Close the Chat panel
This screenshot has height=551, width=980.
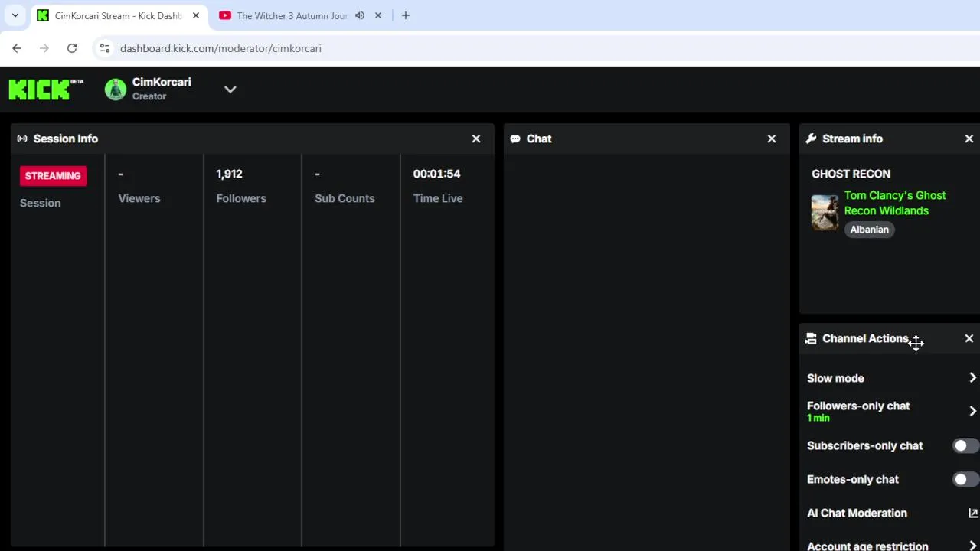point(772,139)
